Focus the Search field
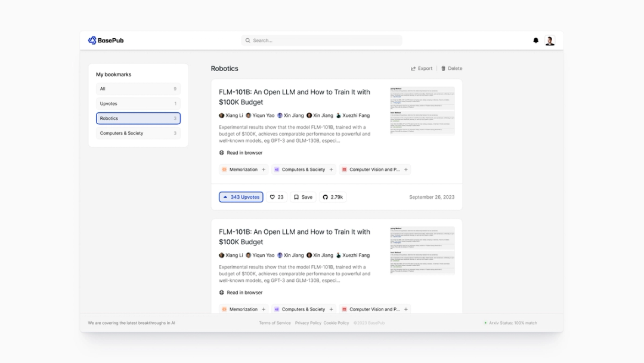 coord(321,40)
